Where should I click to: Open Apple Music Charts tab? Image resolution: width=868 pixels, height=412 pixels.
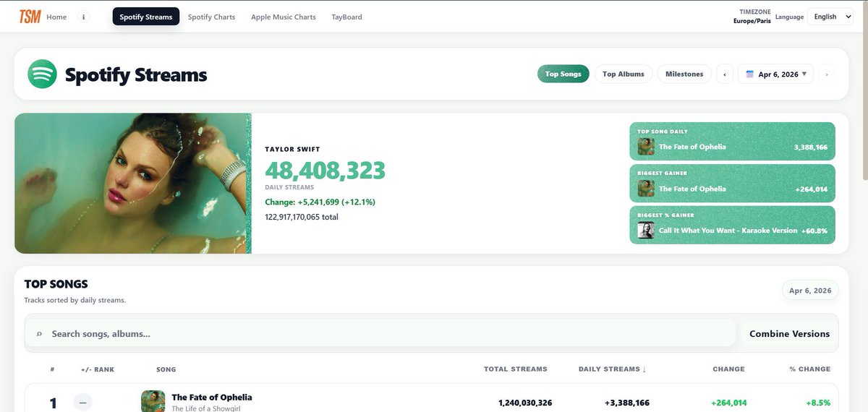[284, 17]
